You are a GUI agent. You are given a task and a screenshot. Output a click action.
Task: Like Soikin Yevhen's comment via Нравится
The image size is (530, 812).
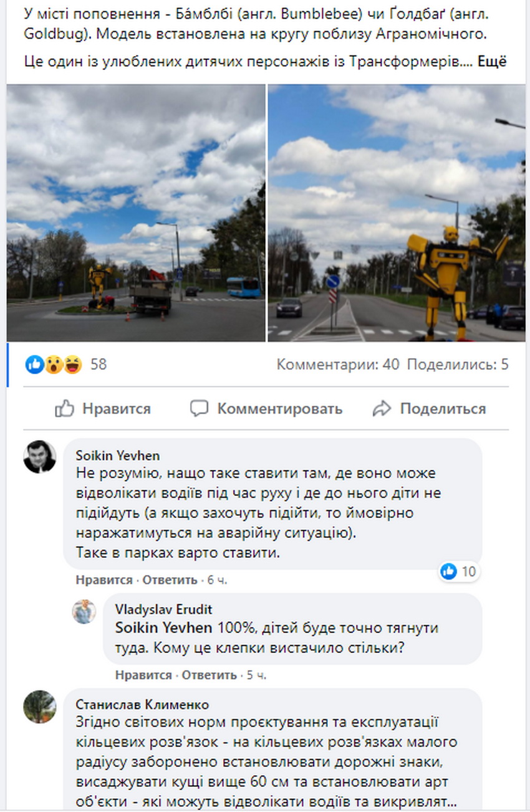click(x=104, y=580)
